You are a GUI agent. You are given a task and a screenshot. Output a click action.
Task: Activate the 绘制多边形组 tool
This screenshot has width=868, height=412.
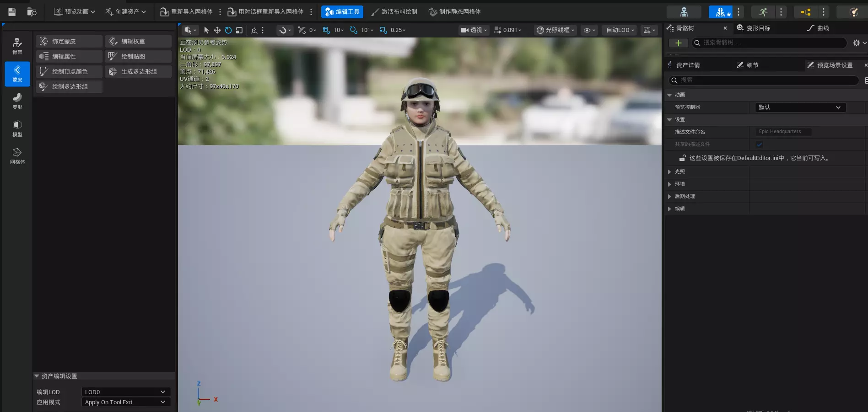click(x=69, y=86)
